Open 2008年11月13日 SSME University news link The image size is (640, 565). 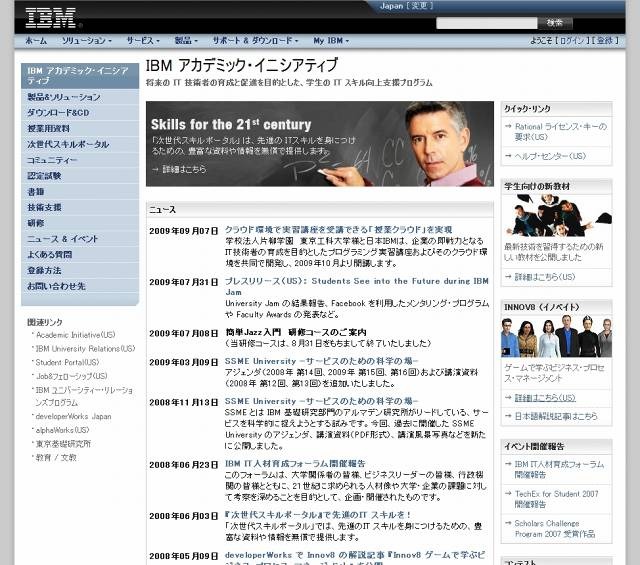coord(321,401)
